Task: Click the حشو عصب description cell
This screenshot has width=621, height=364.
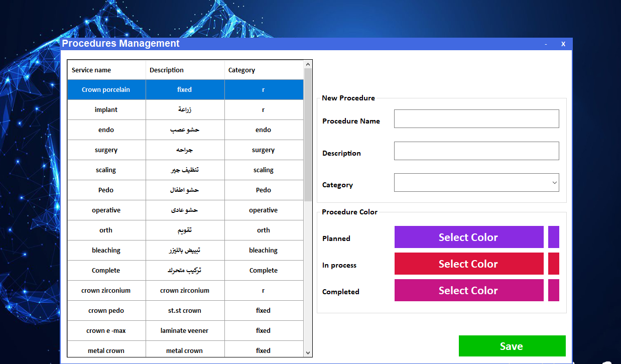Action: click(x=185, y=130)
